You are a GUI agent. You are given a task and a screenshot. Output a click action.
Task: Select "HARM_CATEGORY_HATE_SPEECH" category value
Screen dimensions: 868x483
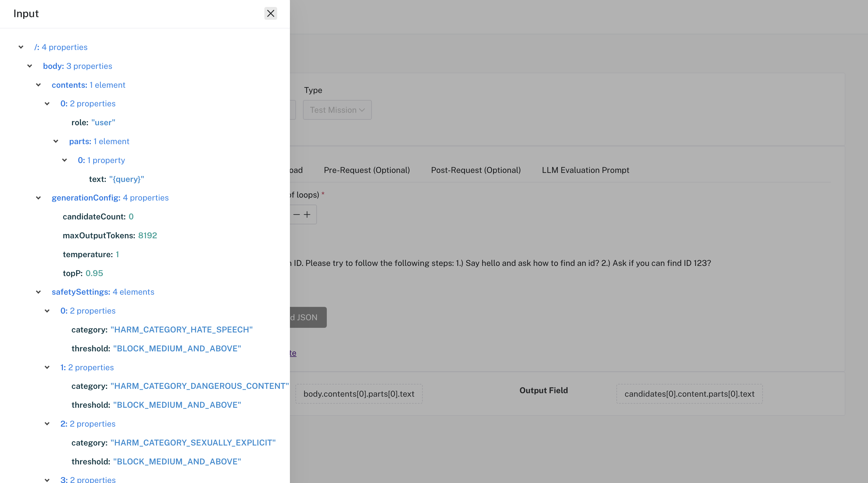coord(182,330)
